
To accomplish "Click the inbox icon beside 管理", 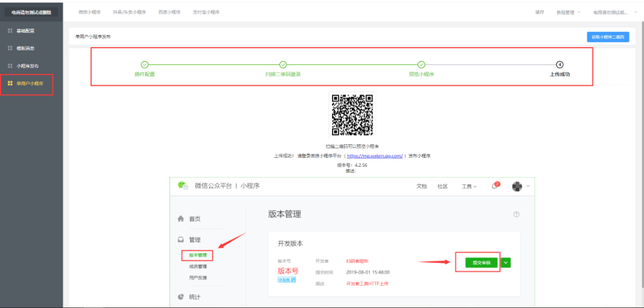I will [180, 239].
